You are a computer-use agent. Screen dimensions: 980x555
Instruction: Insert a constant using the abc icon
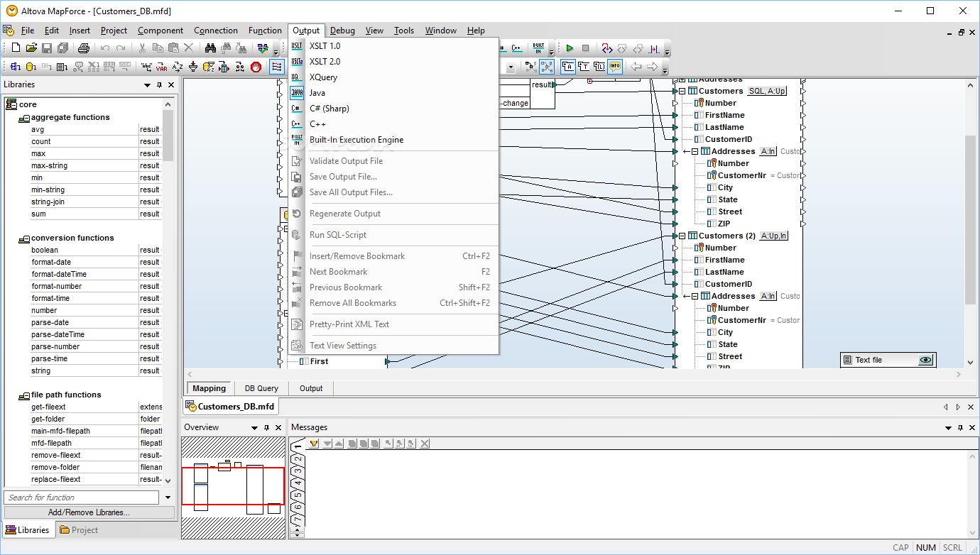click(x=147, y=66)
